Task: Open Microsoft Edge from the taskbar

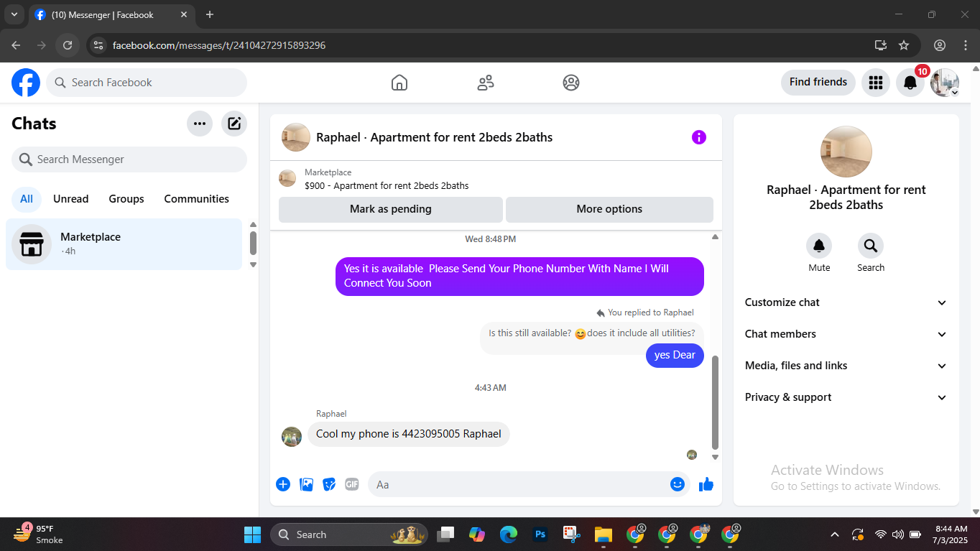Action: point(509,534)
